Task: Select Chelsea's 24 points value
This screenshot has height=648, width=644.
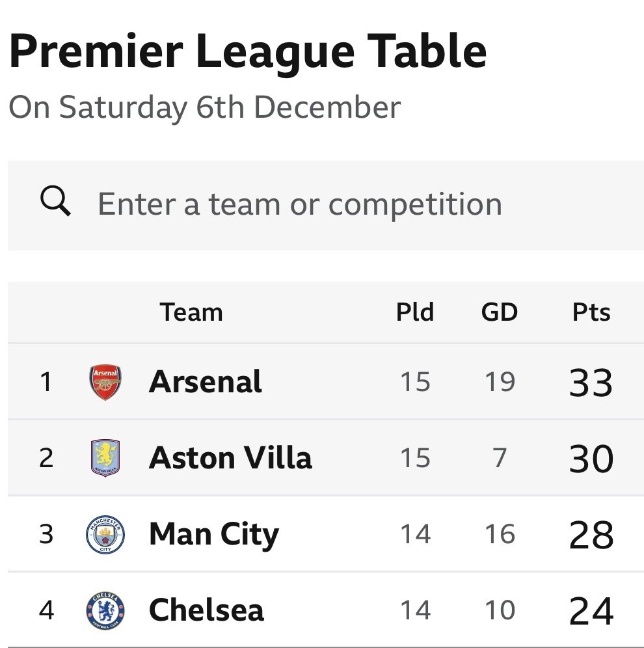Action: point(591,611)
